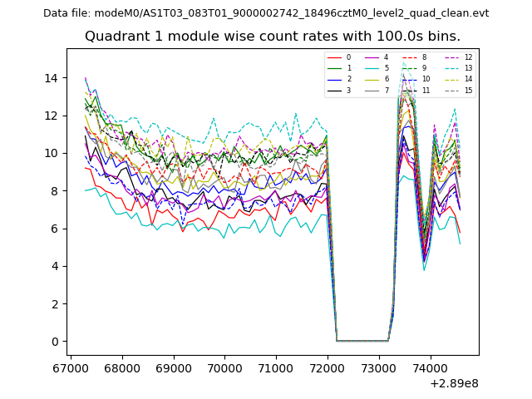Image resolution: width=532 pixels, height=399 pixels.
Task: Click legend label 15
Action: pos(468,91)
